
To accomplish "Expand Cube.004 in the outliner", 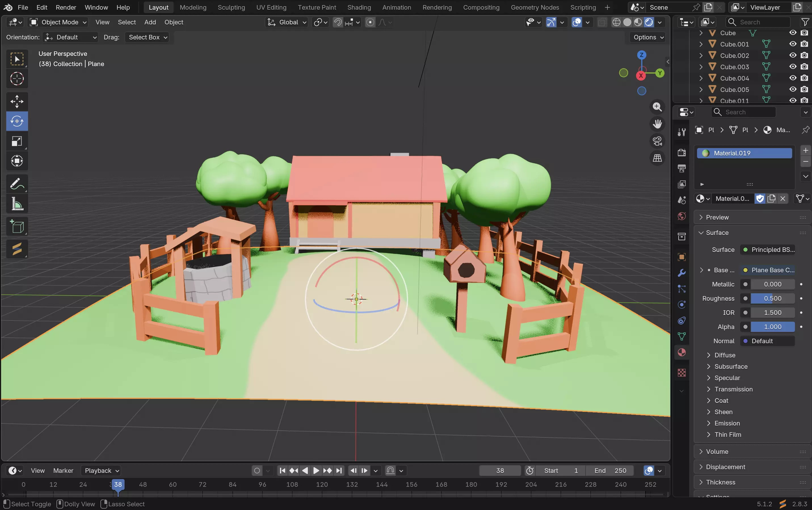I will click(x=701, y=78).
